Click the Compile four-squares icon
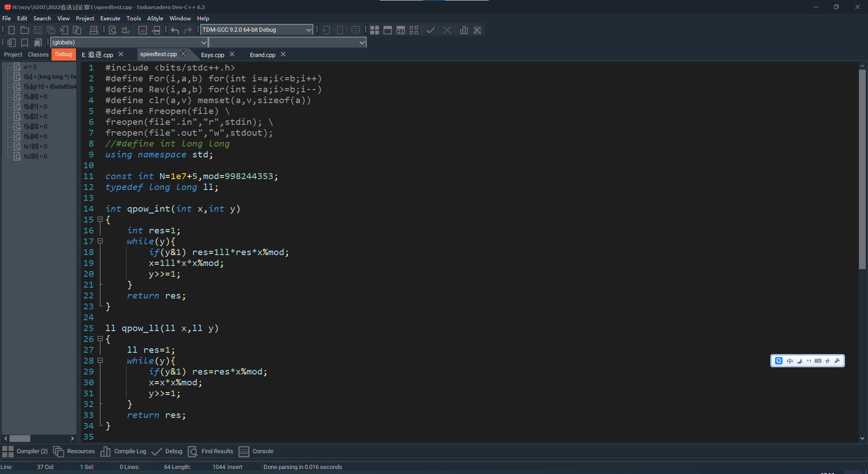 [374, 30]
